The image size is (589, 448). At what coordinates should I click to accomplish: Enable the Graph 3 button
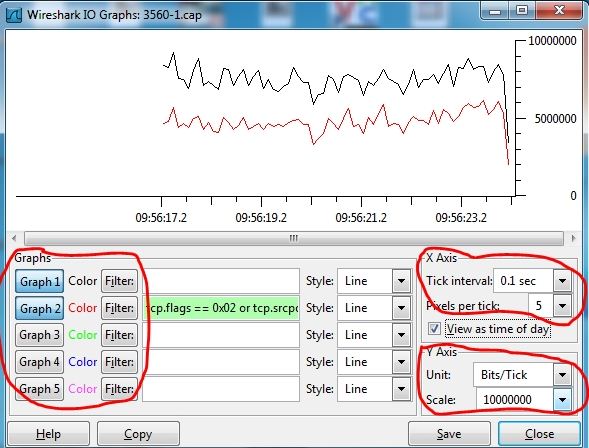[39, 335]
